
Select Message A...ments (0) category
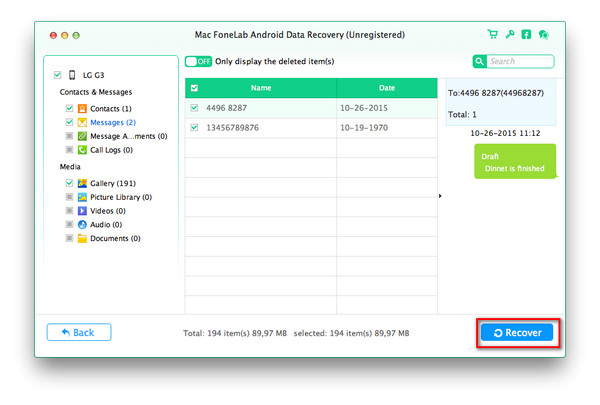tap(129, 136)
